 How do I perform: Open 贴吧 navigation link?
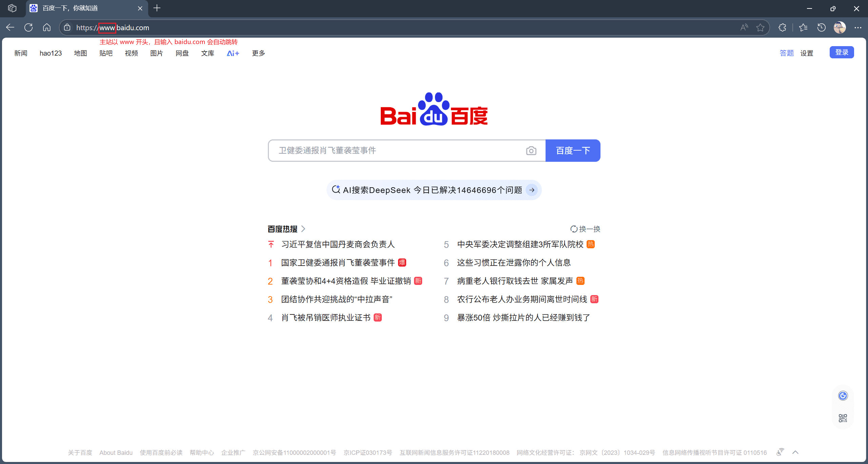coord(106,53)
